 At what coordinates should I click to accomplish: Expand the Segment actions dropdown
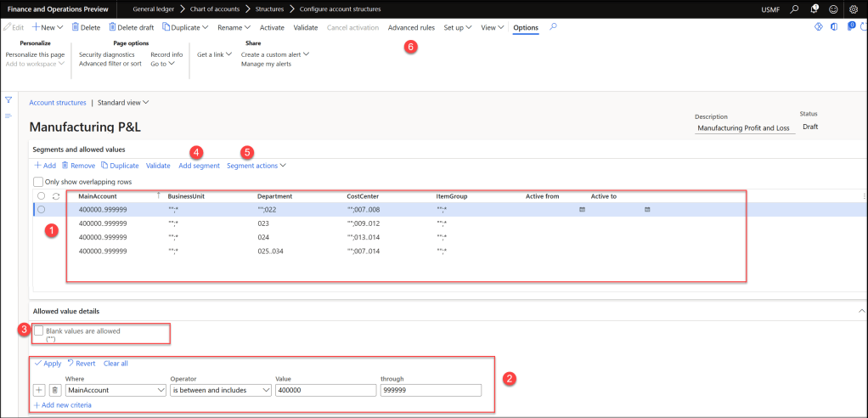point(256,166)
